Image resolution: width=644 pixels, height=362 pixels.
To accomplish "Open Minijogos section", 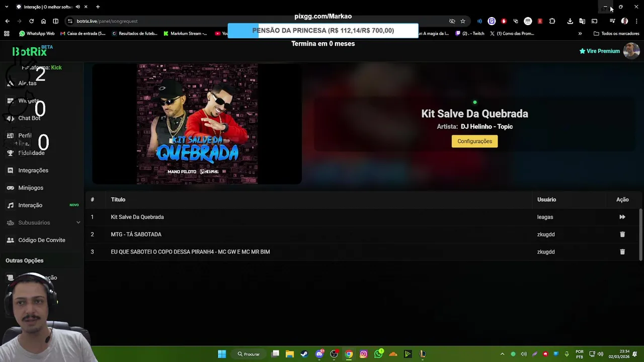I will pos(31,188).
